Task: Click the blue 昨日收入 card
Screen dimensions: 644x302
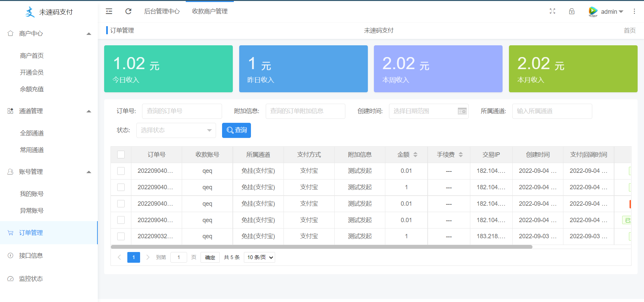Action: [303, 69]
